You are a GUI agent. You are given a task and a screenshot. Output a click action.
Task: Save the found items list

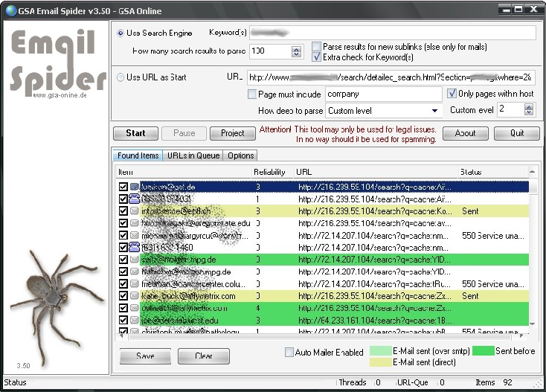click(x=145, y=356)
